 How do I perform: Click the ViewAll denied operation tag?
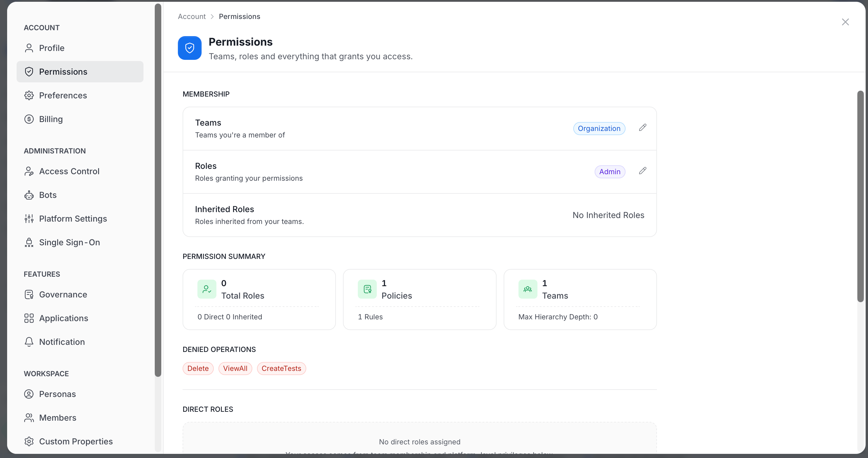tap(235, 369)
